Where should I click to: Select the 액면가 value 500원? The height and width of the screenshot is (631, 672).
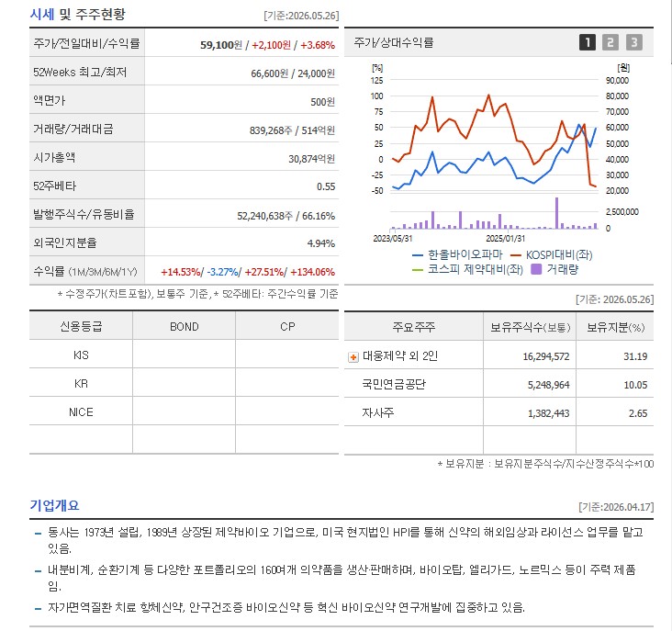click(x=323, y=102)
